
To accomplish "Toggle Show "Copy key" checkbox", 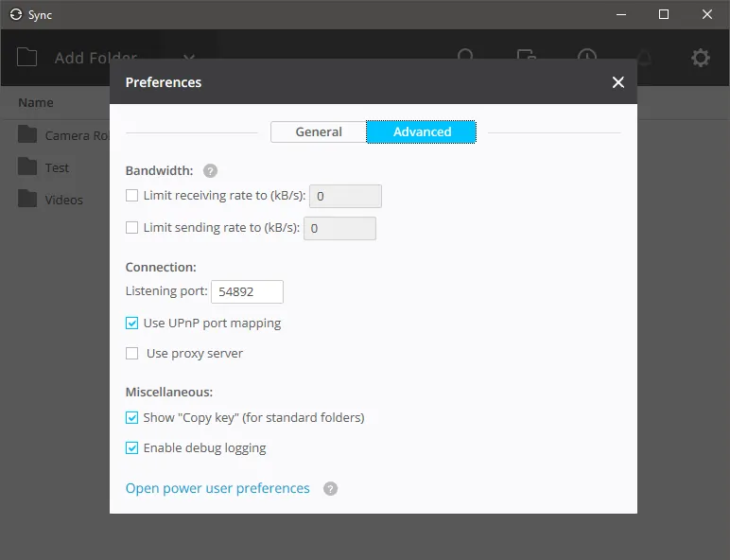I will click(x=131, y=417).
